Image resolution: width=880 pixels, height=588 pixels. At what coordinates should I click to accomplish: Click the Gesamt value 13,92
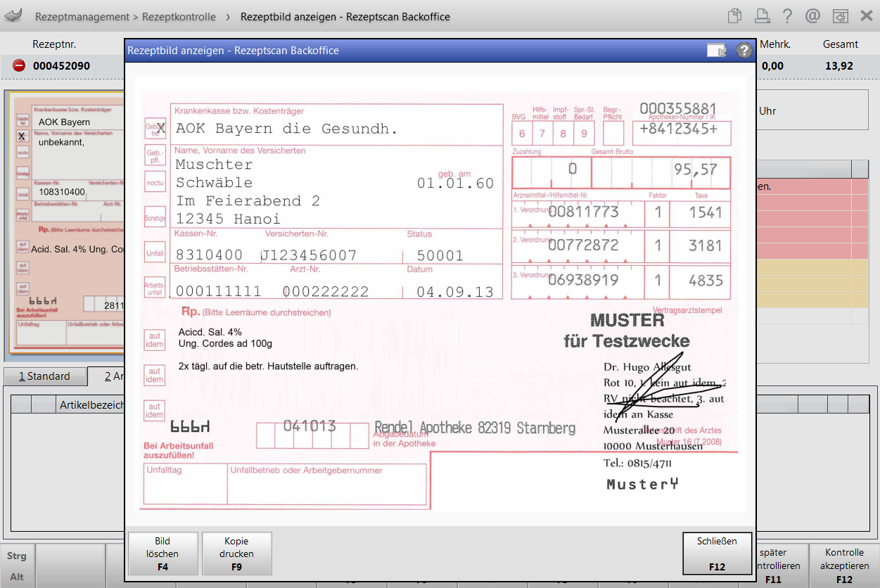point(840,66)
